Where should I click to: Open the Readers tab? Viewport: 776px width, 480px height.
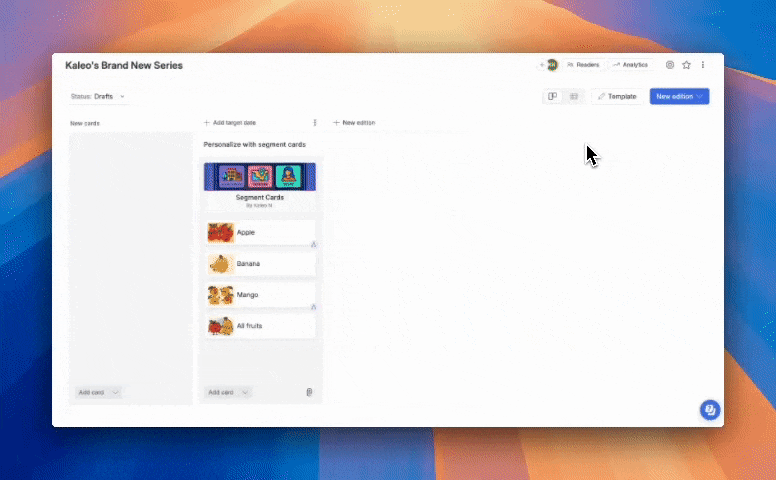pyautogui.click(x=583, y=65)
